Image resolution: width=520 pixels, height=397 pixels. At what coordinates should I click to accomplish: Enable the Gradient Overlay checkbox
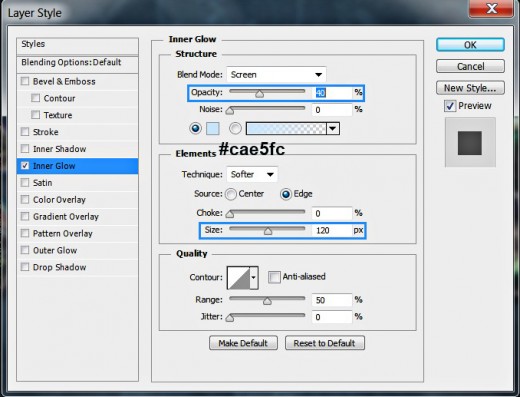(25, 216)
